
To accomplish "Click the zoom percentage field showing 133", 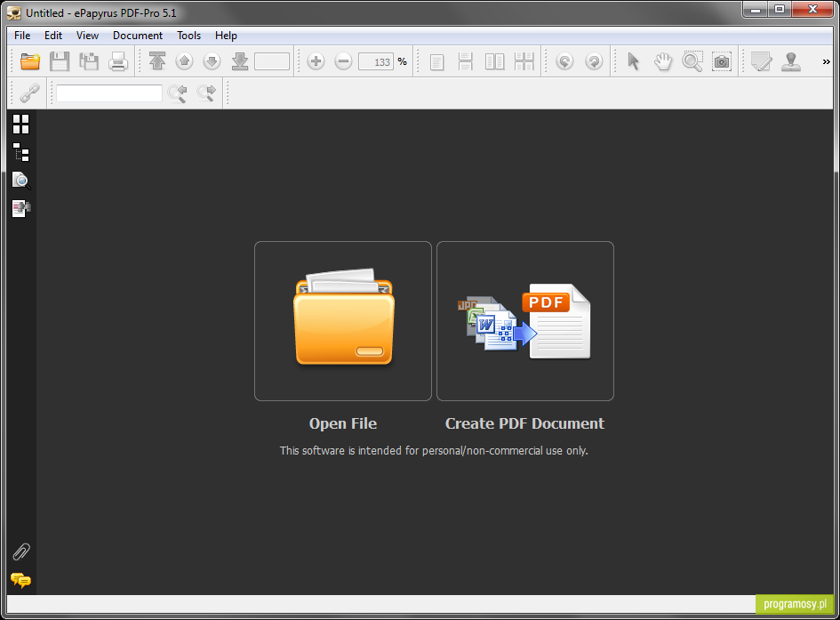I will pos(376,61).
